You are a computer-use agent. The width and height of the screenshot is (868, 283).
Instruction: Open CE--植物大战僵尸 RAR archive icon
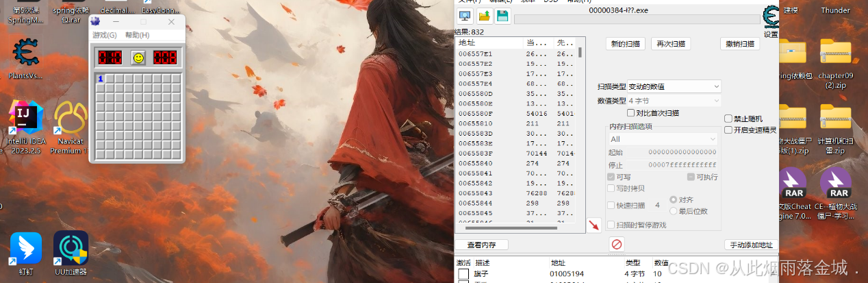(x=835, y=194)
